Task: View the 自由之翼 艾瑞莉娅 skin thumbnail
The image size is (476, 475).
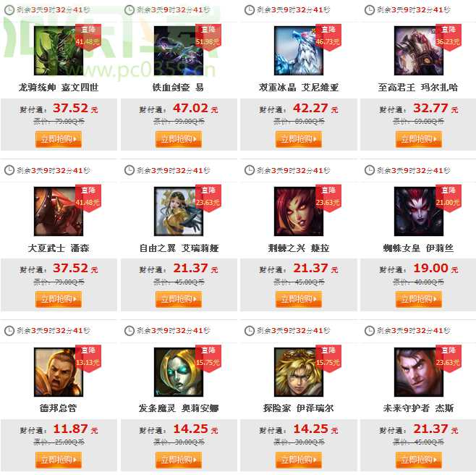Action: coord(179,211)
